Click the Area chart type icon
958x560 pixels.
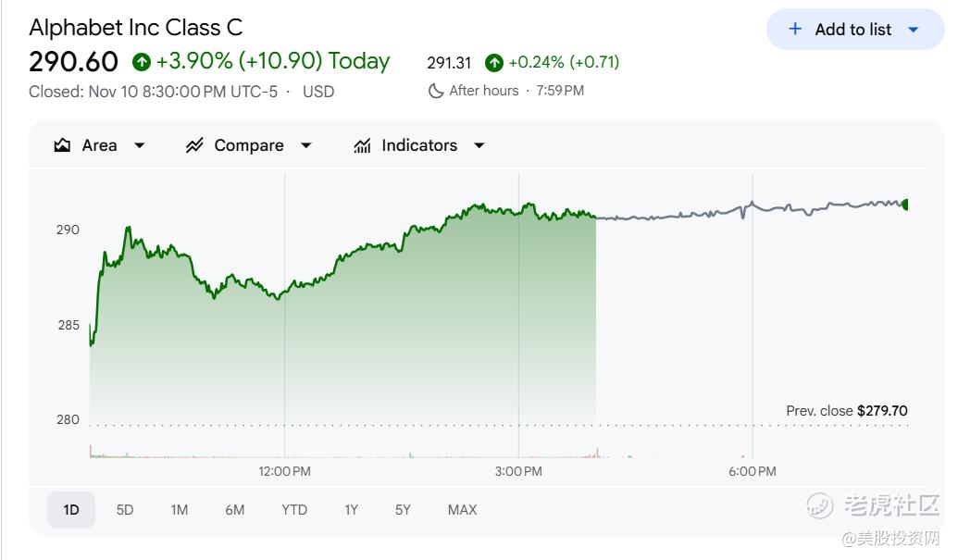pos(63,145)
